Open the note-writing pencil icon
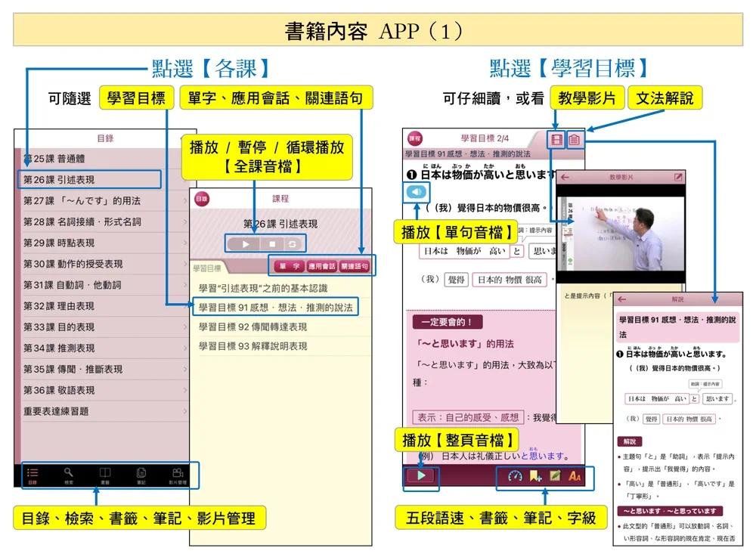Screen dimensions: 756x554 [555, 476]
